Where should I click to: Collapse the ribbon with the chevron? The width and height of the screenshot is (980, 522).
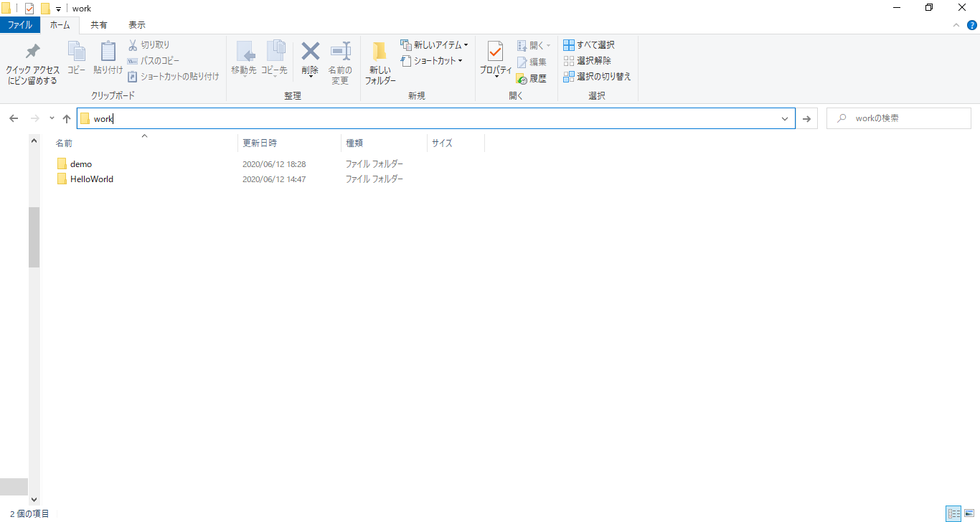pos(956,25)
